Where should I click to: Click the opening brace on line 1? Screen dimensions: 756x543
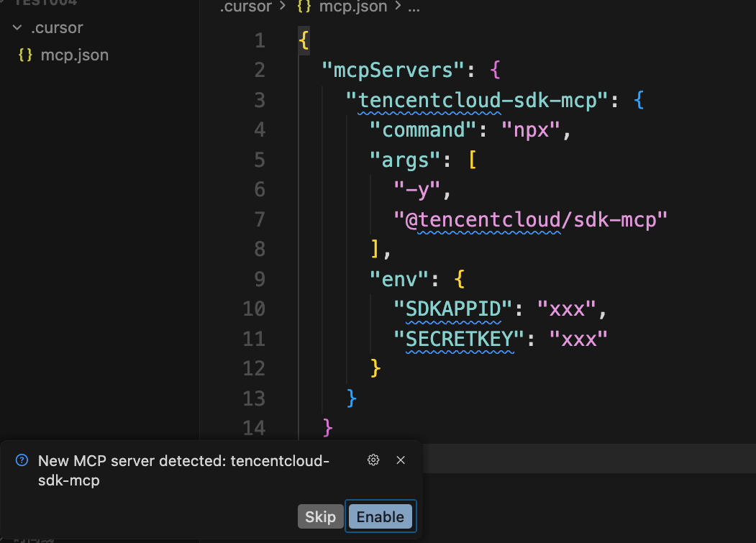tap(304, 40)
